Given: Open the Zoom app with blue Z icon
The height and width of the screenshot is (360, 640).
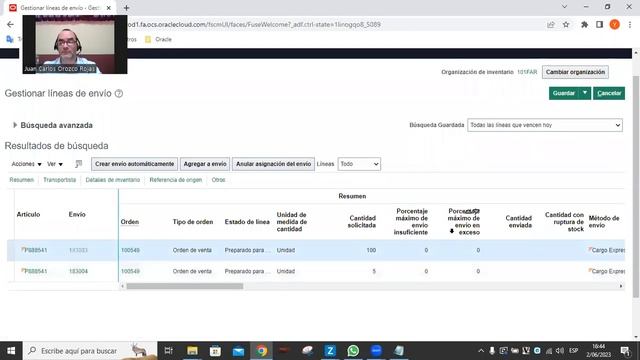Looking at the screenshot, I should (330, 351).
